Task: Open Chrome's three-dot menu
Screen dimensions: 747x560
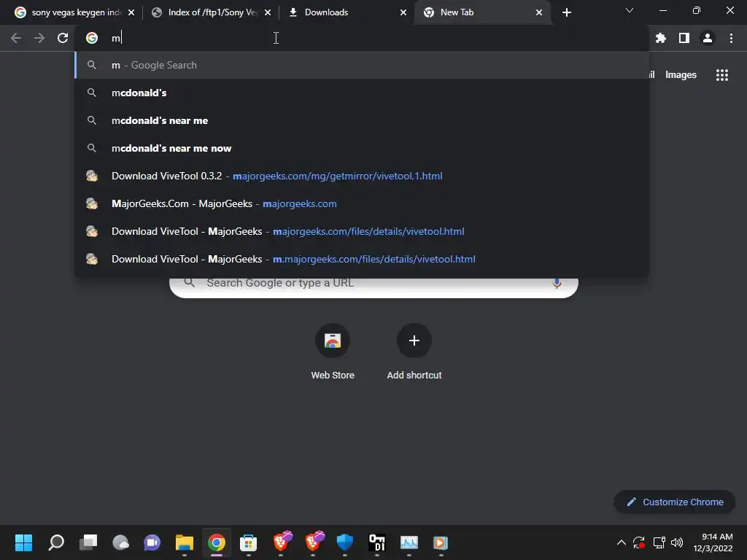Action: pos(731,38)
